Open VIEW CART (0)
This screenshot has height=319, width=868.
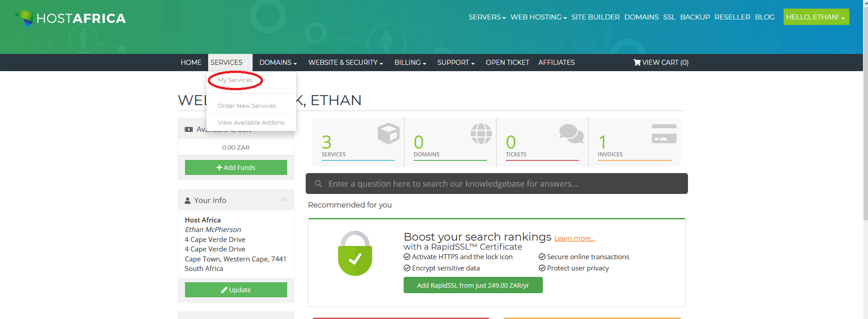click(x=661, y=63)
